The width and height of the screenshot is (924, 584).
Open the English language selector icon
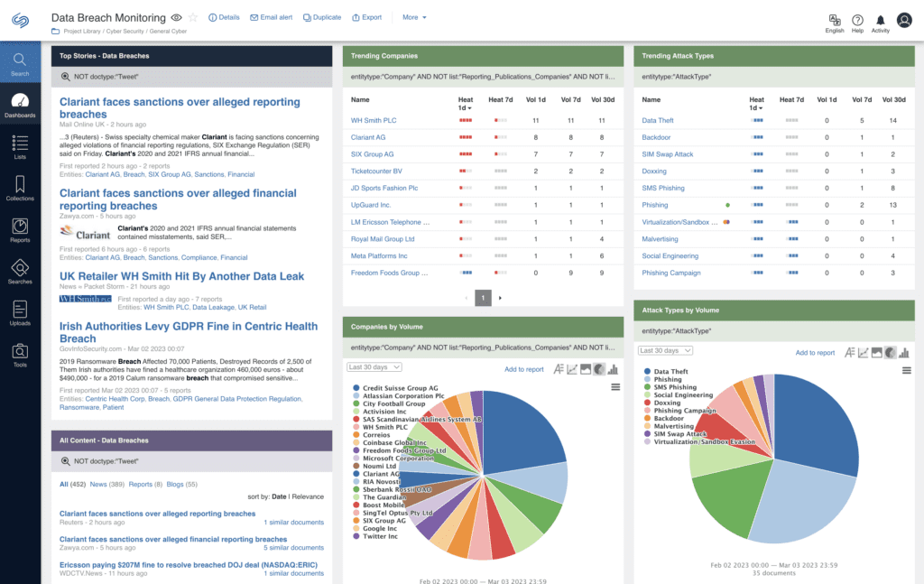(835, 23)
